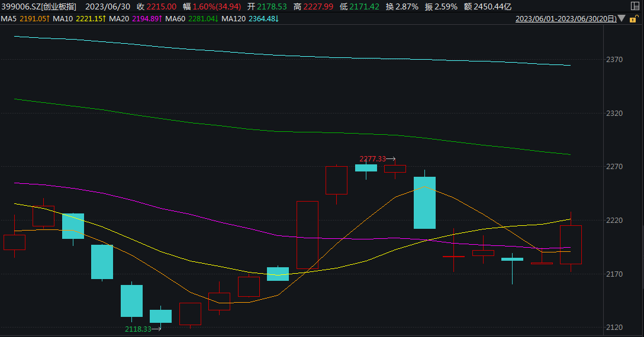Select the first red candlestick on left

click(x=14, y=242)
